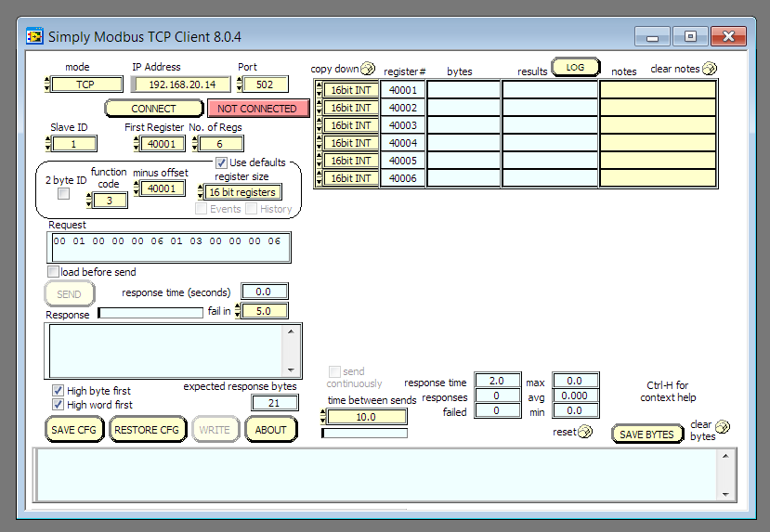The image size is (770, 532).
Task: Click the No. of Regs stepper arrows
Action: (195, 144)
